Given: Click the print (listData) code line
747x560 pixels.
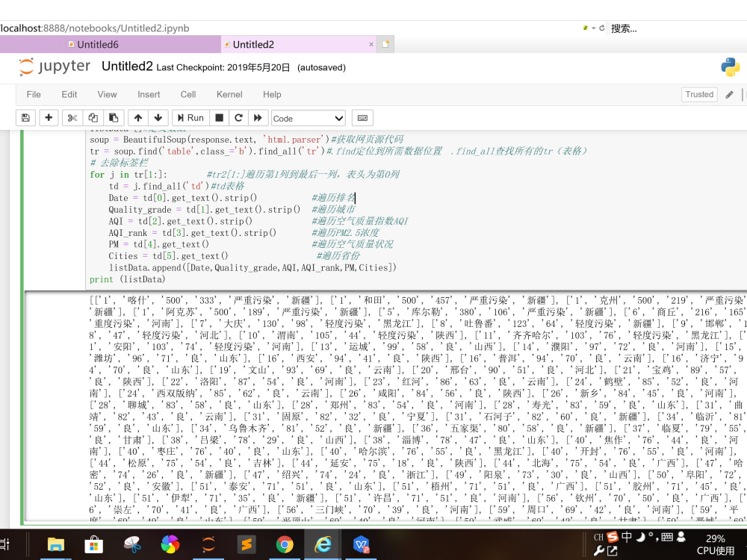Looking at the screenshot, I should point(127,279).
